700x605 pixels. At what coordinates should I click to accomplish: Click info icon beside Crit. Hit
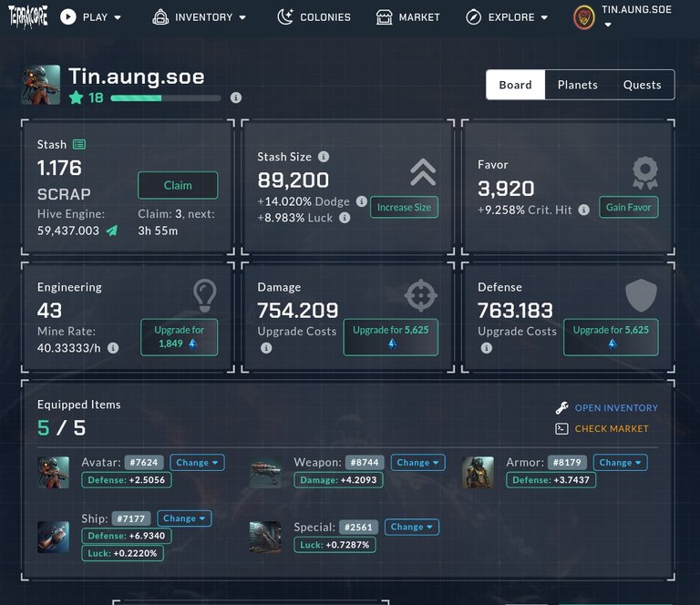[x=583, y=210]
